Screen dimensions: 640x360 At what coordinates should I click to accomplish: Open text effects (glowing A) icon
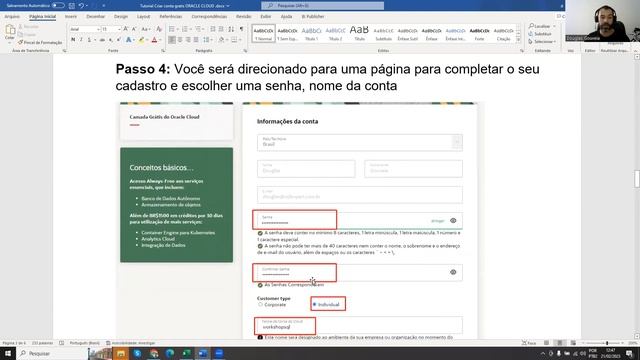coord(129,40)
